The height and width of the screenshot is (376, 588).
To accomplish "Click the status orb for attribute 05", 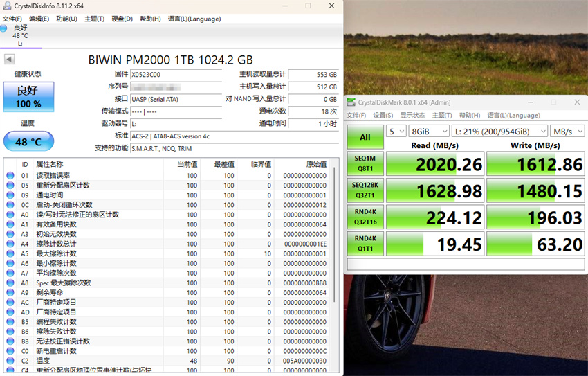I will click(10, 185).
